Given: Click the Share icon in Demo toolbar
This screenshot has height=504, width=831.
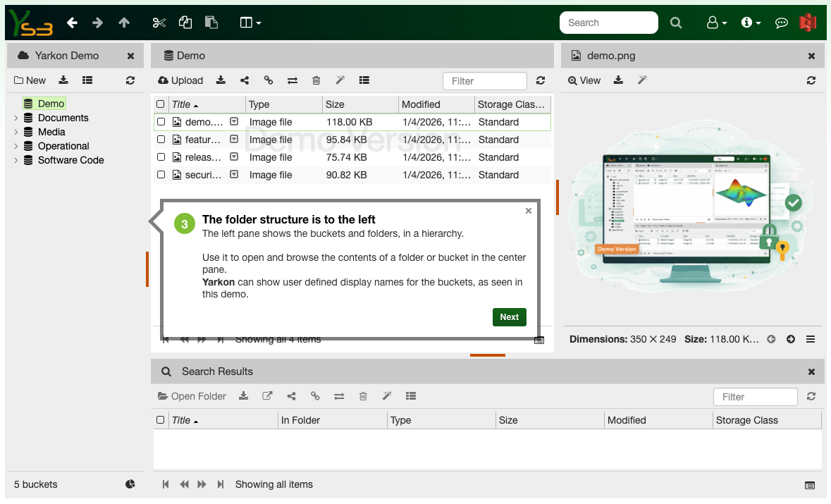Looking at the screenshot, I should (245, 80).
